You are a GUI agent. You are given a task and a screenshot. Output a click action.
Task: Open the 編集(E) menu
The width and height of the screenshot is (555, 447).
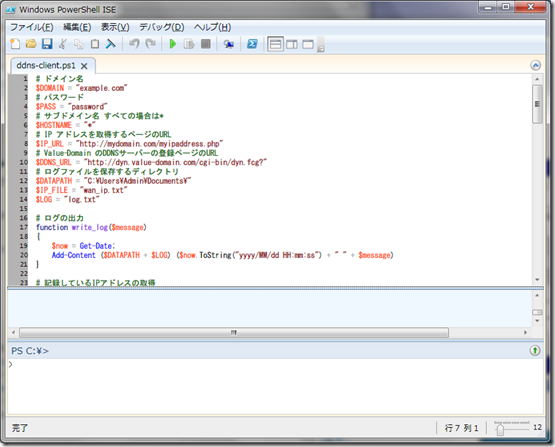77,27
